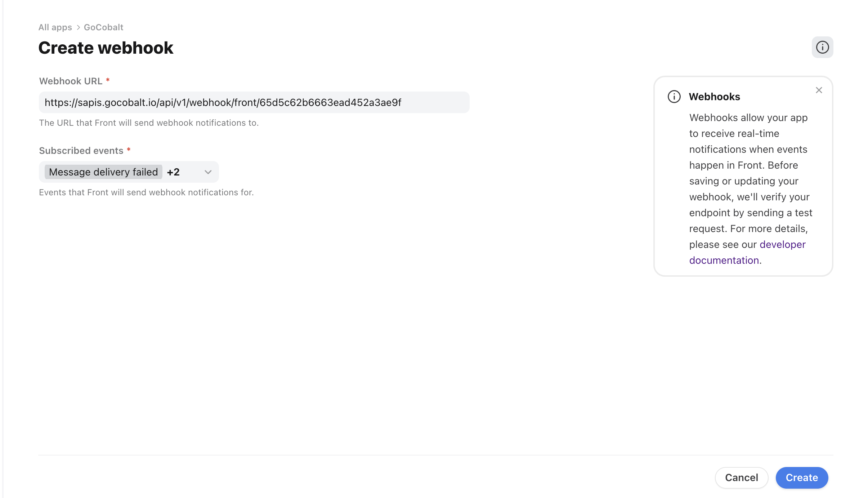Click the Cancel button

(741, 477)
